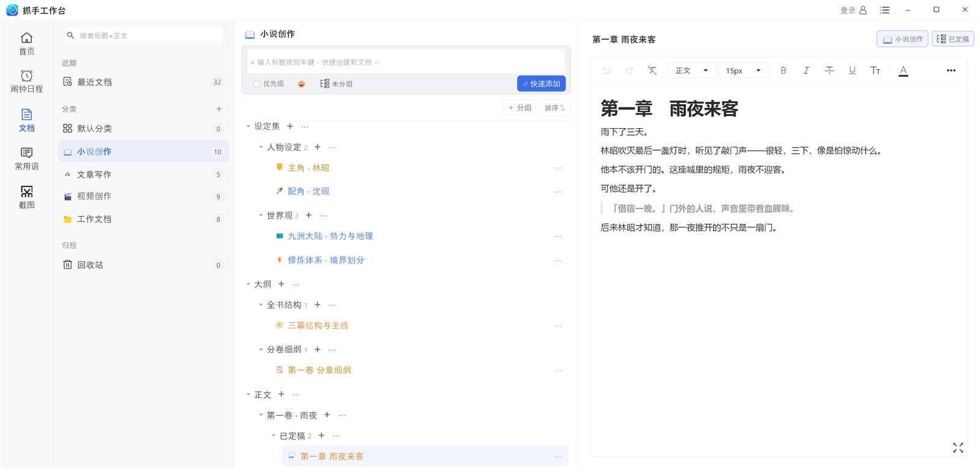
Task: Choose group via 未分组 selector
Action: [336, 84]
